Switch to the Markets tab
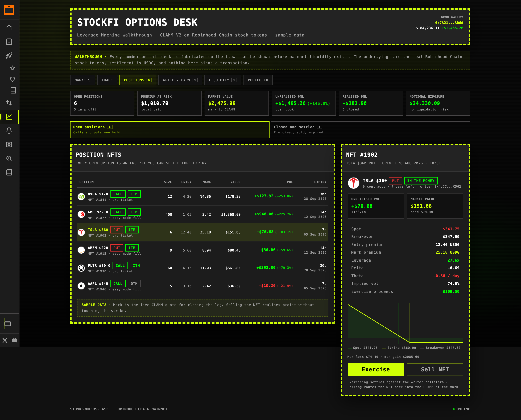This screenshot has width=521, height=420. coord(82,80)
